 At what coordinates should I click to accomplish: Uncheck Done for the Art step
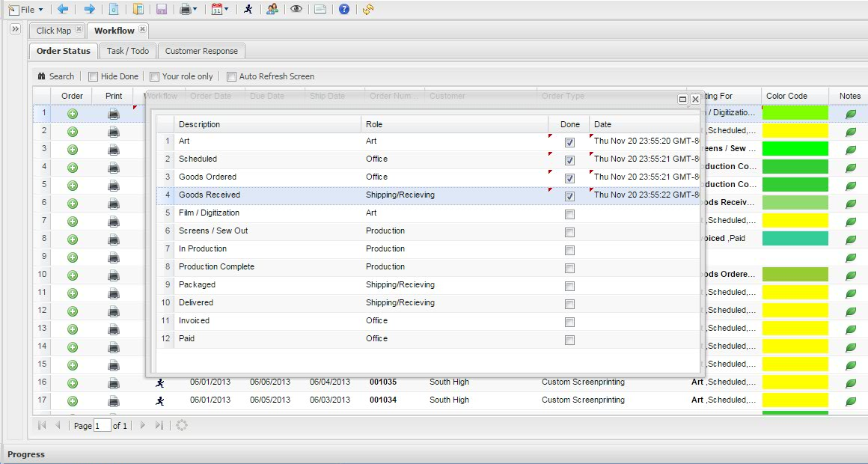[569, 142]
